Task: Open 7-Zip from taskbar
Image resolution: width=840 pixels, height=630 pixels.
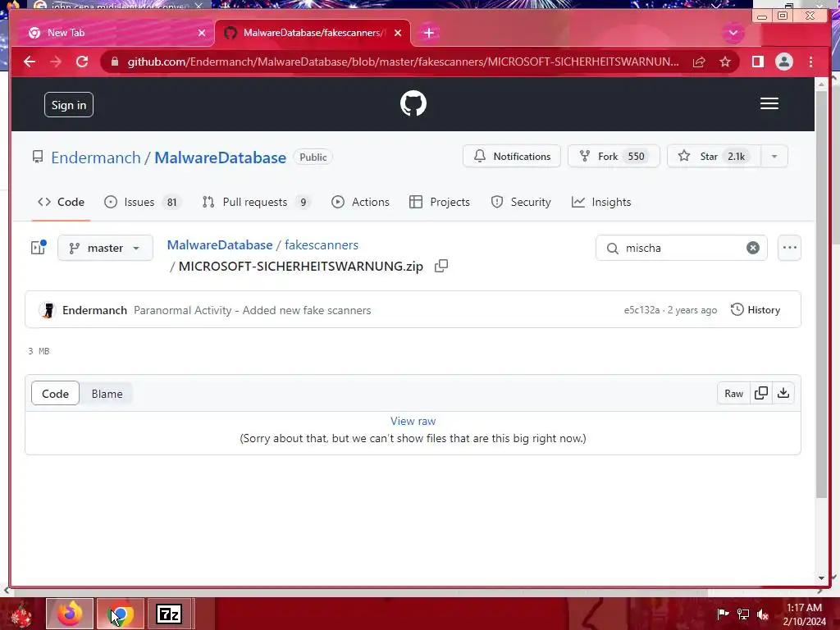Action: [169, 614]
